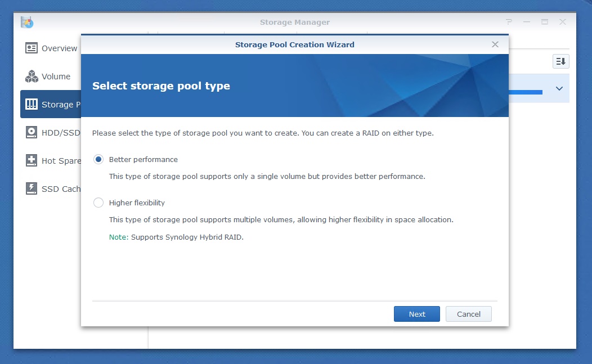Screen dimensions: 592x364
Task: Click the Storage Manager app logo icon
Action: point(27,23)
